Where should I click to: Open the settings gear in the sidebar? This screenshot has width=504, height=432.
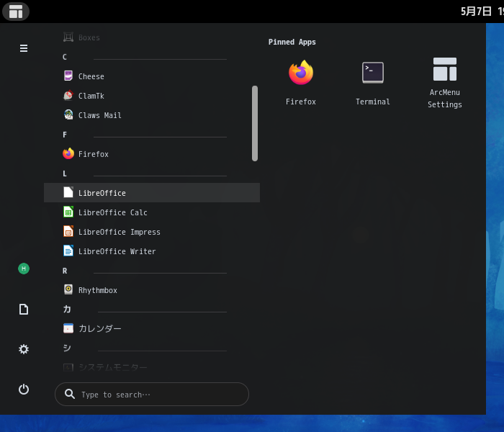pos(24,349)
